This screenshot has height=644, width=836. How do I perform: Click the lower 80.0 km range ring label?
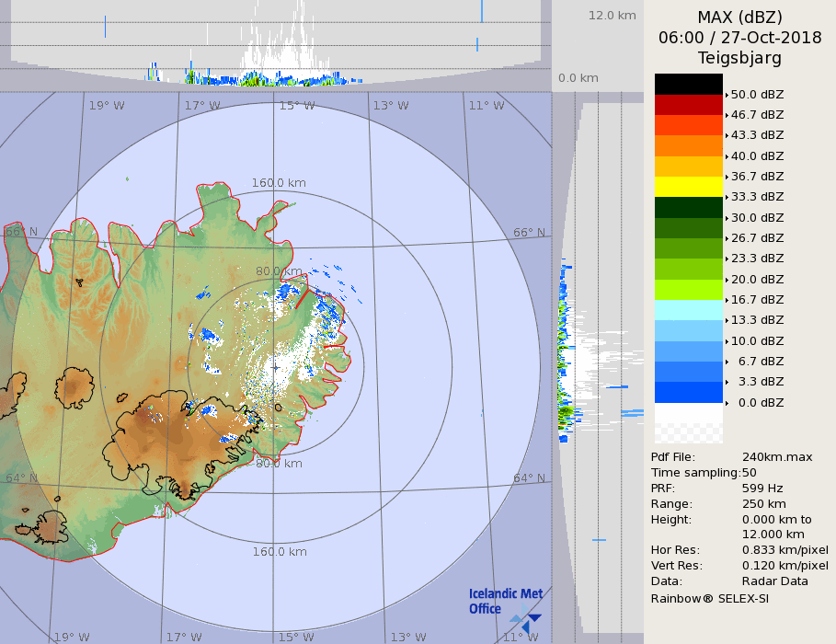coord(279,464)
